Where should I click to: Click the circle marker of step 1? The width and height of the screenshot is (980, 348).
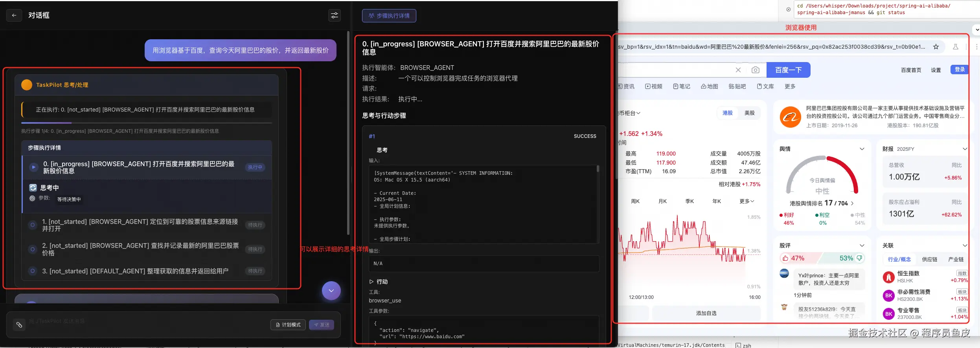click(33, 225)
